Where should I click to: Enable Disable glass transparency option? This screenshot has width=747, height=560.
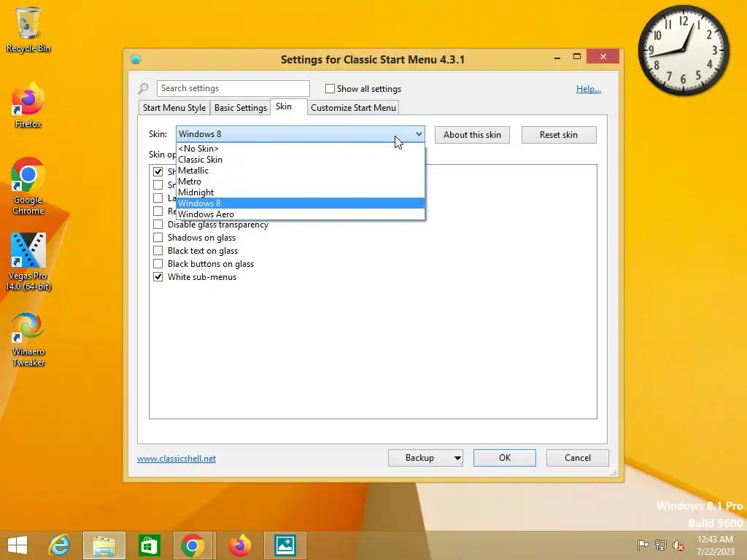tap(158, 225)
